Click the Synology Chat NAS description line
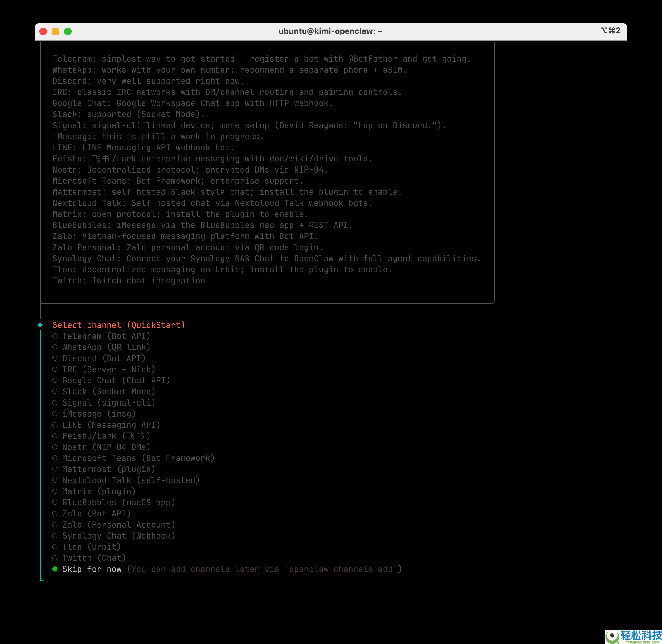This screenshot has width=662, height=644. point(267,259)
